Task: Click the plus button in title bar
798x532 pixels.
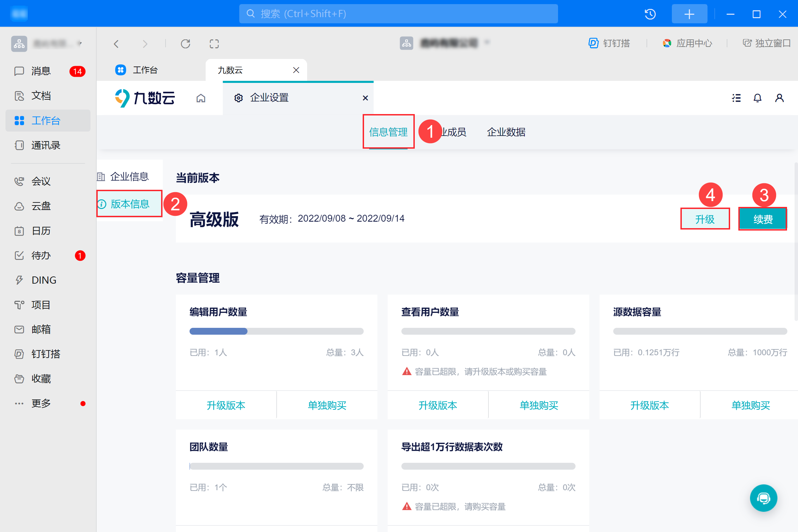Action: [689, 14]
